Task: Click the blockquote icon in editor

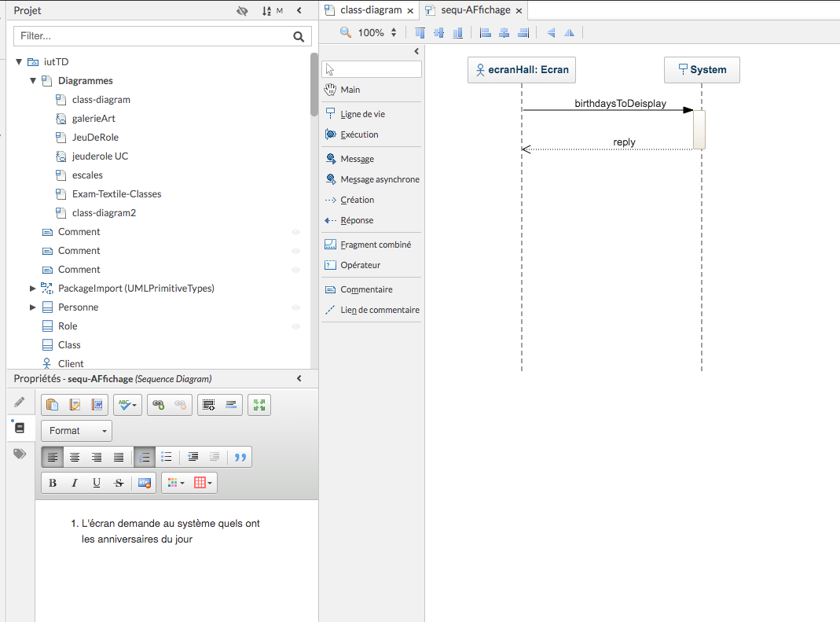Action: click(x=240, y=457)
